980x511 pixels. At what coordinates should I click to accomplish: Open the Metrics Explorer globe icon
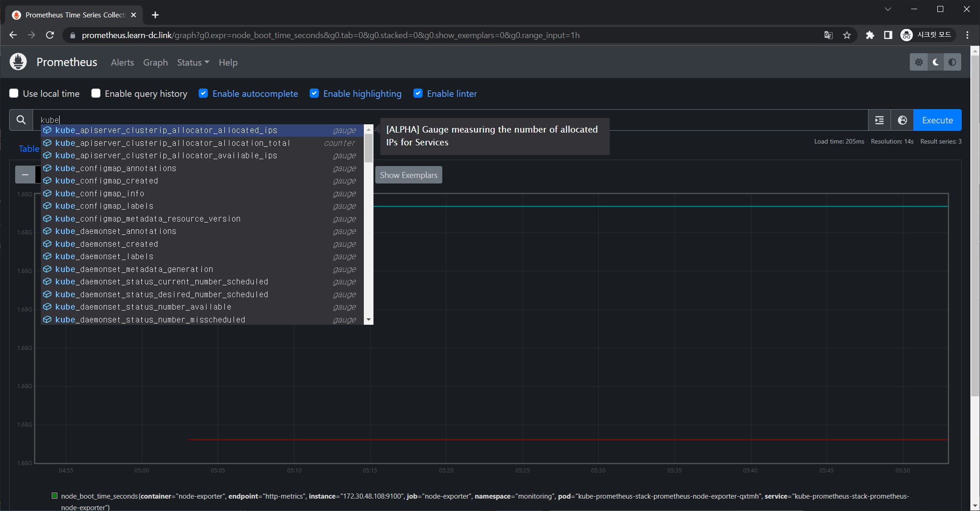(x=902, y=120)
